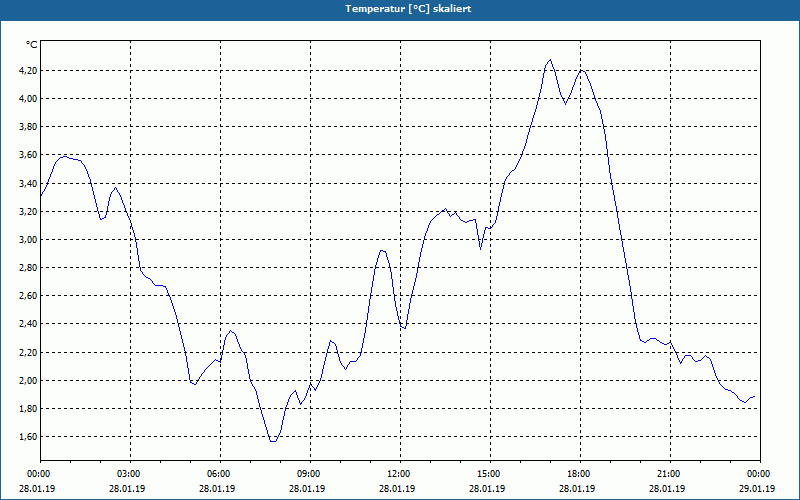
Task: Click the 1,80 y-axis value
Action: coord(28,408)
